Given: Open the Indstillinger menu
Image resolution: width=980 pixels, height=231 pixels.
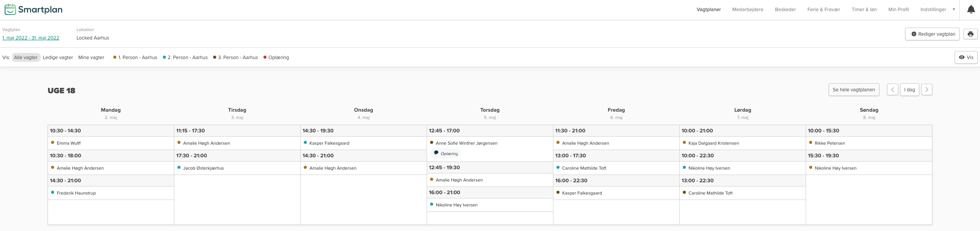Looking at the screenshot, I should (x=933, y=10).
